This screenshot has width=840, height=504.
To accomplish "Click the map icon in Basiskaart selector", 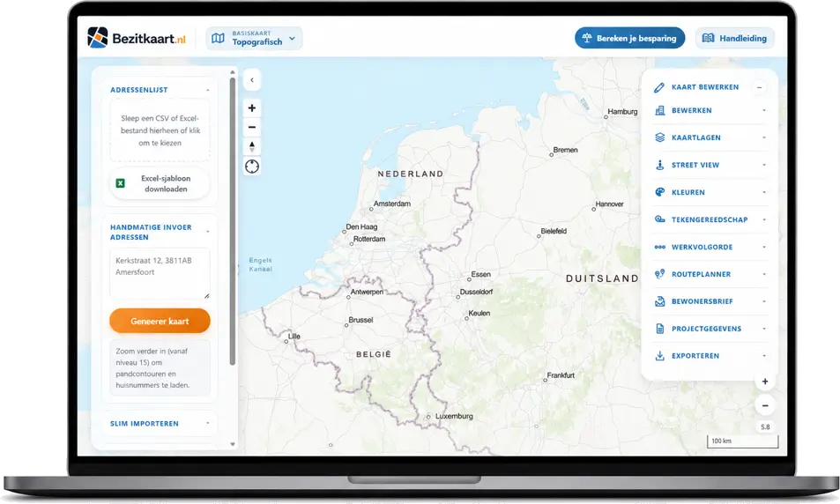I will 218,39.
